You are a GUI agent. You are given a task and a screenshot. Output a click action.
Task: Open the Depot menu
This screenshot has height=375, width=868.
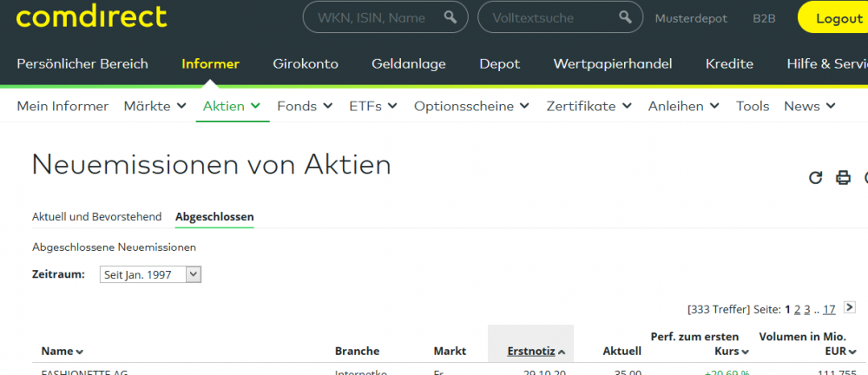tap(500, 63)
